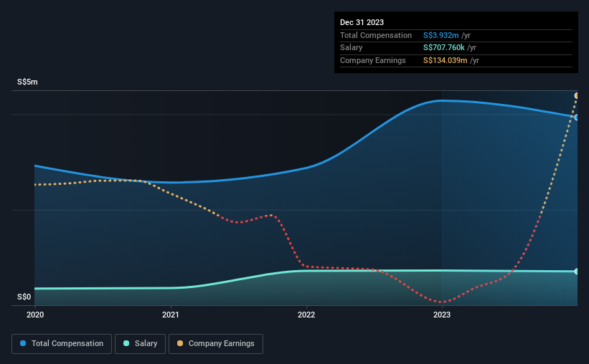Click the 2022 x-axis label
Image resolution: width=589 pixels, height=364 pixels.
(x=306, y=315)
